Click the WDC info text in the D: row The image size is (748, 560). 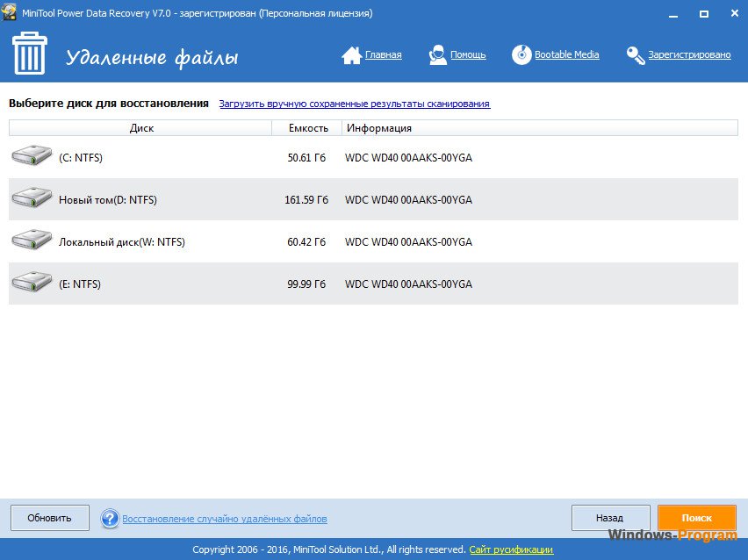tap(409, 200)
